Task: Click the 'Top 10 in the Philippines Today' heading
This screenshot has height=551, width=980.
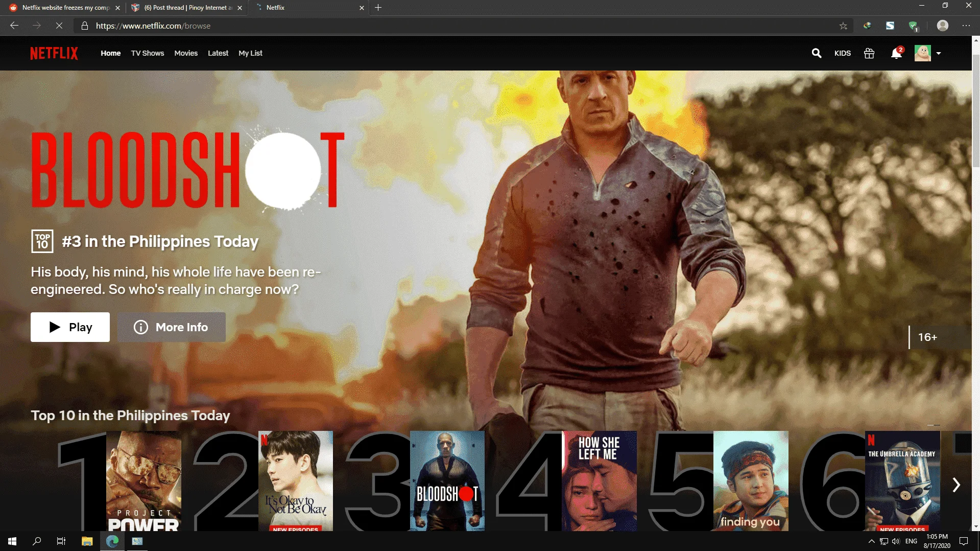Action: click(130, 416)
